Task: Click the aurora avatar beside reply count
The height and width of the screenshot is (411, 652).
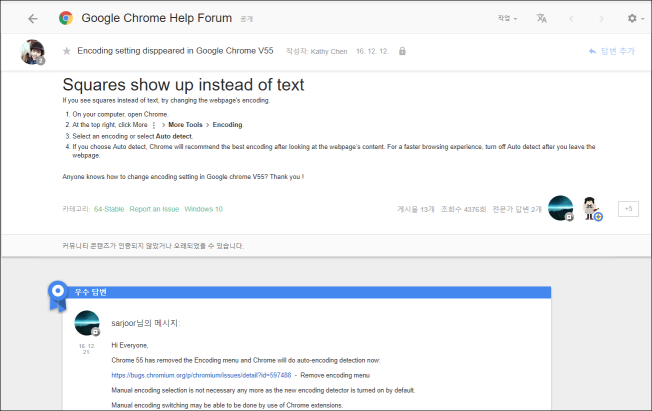Action: (x=561, y=208)
